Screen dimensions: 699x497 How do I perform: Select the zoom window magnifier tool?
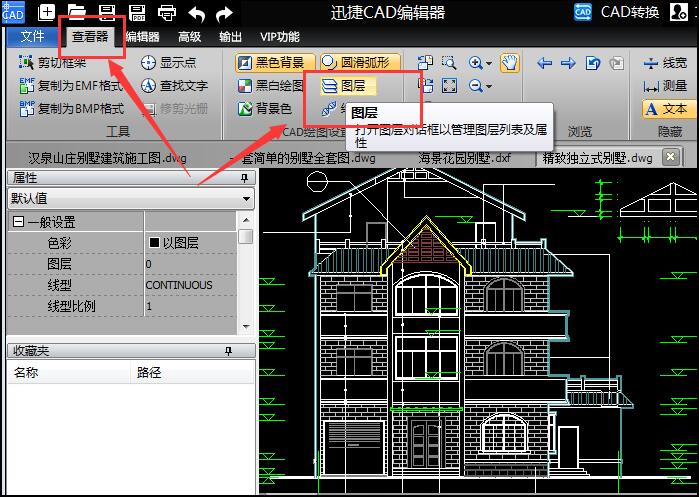click(x=449, y=62)
